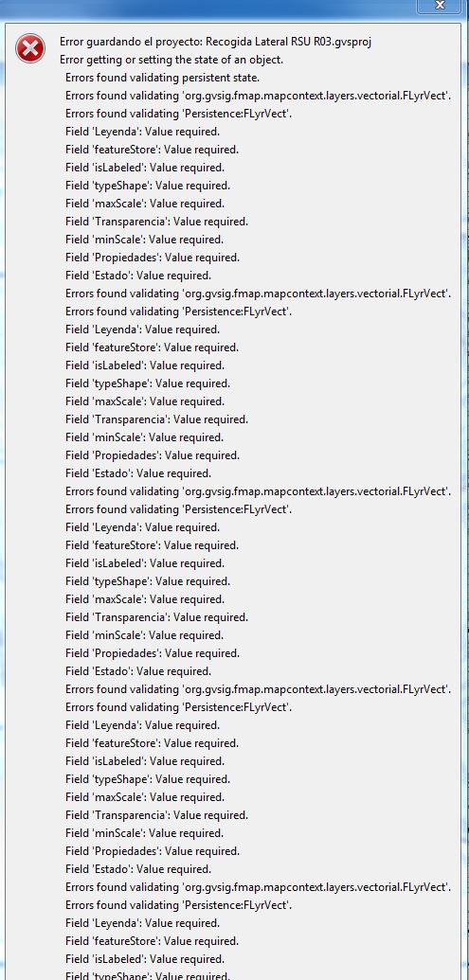Select 'Error getting or setting the state' line
Viewport: 469px width, 980px height.
pyautogui.click(x=171, y=60)
